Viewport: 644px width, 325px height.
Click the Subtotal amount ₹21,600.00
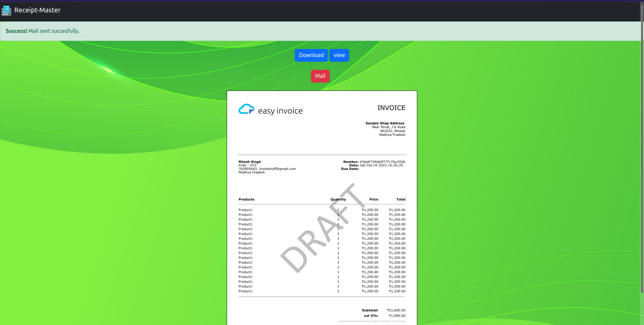tap(395, 310)
